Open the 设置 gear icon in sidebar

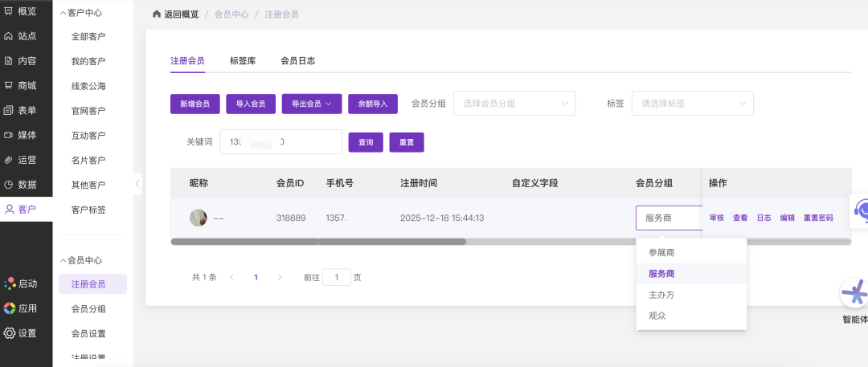click(x=9, y=332)
